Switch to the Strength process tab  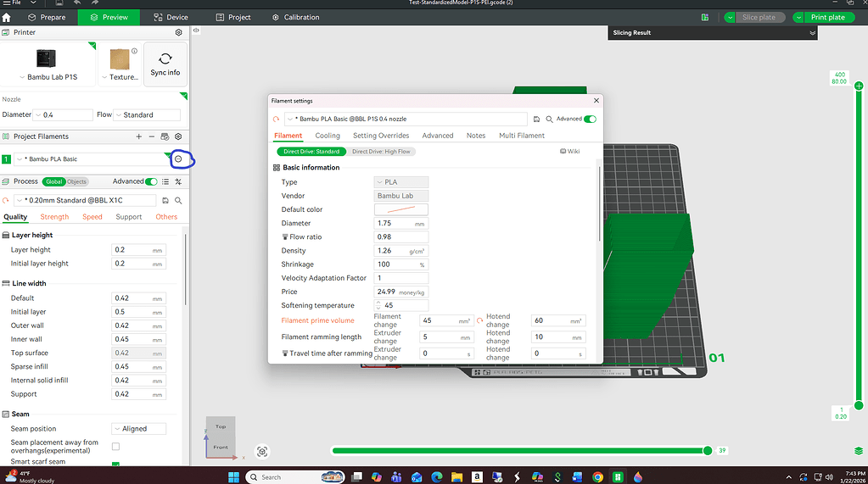[x=54, y=217]
